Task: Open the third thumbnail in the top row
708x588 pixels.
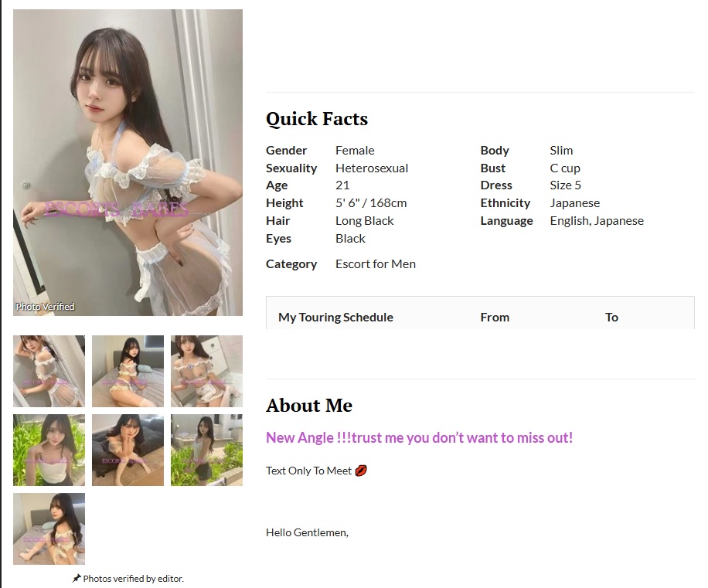Action: (206, 371)
